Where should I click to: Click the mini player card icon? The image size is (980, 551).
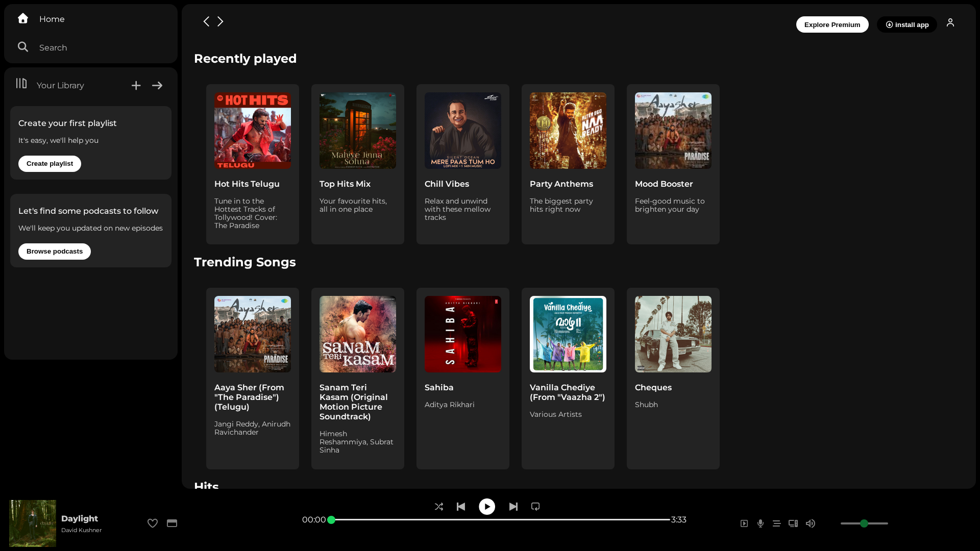pos(172,523)
